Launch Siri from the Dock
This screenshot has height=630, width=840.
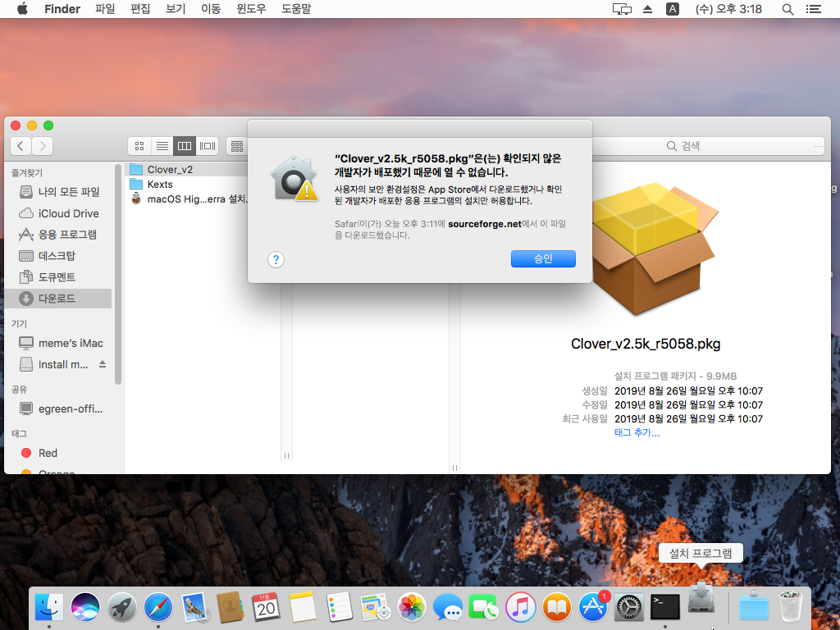point(85,608)
